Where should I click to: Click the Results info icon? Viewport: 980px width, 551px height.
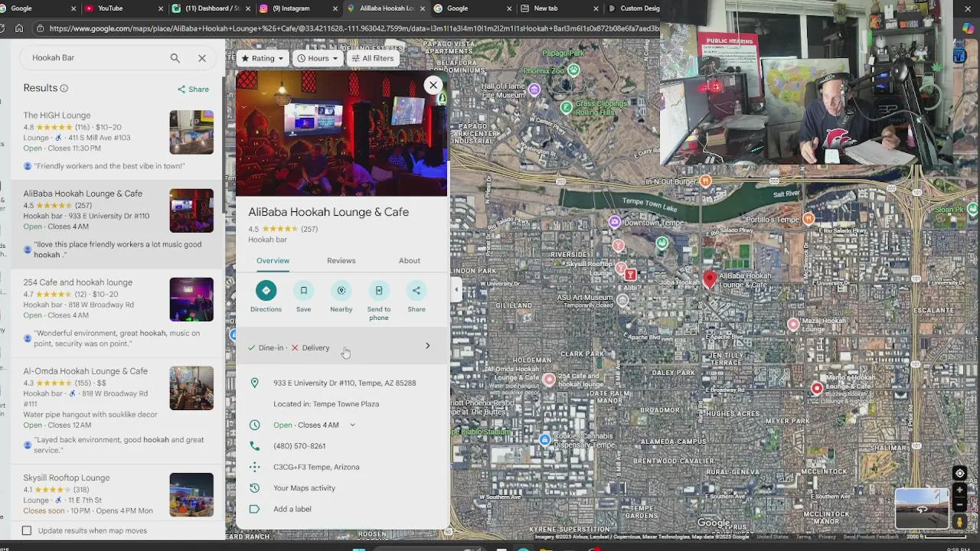(x=64, y=88)
